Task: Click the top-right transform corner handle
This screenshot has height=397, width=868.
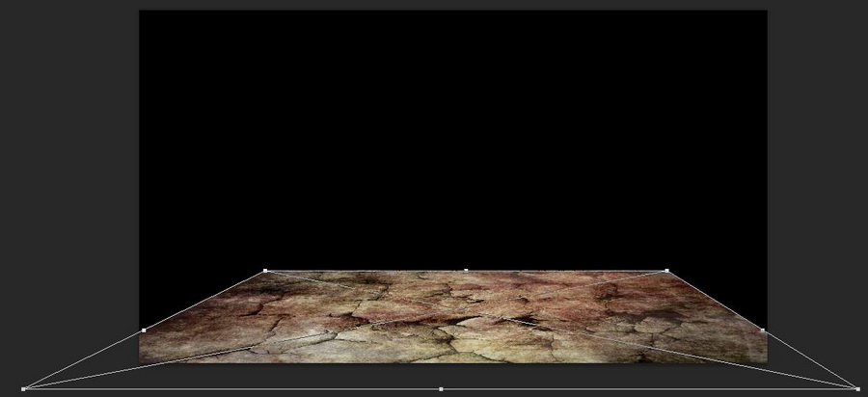Action: pyautogui.click(x=666, y=271)
